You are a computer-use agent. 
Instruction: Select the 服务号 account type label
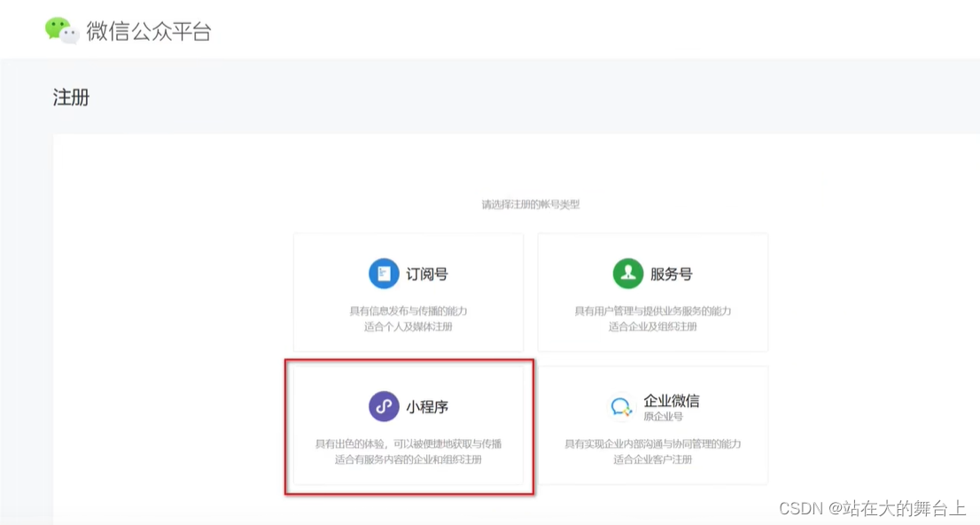tap(672, 274)
